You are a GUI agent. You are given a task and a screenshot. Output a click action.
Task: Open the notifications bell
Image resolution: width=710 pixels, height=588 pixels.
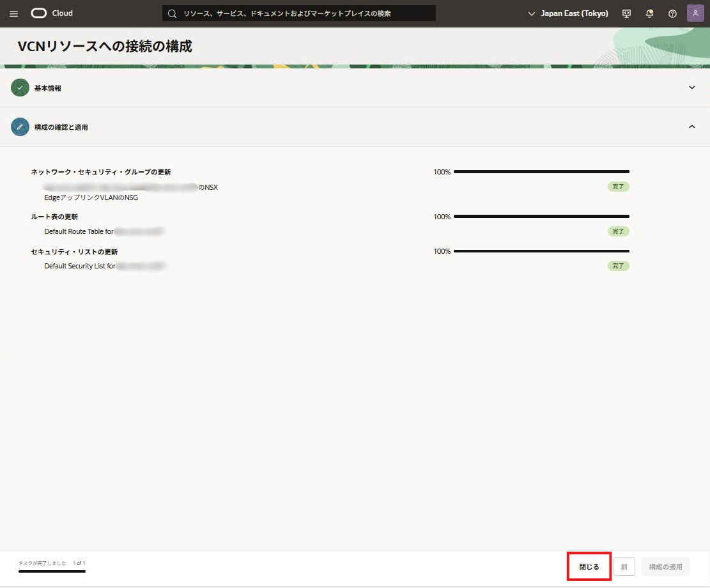coord(649,13)
